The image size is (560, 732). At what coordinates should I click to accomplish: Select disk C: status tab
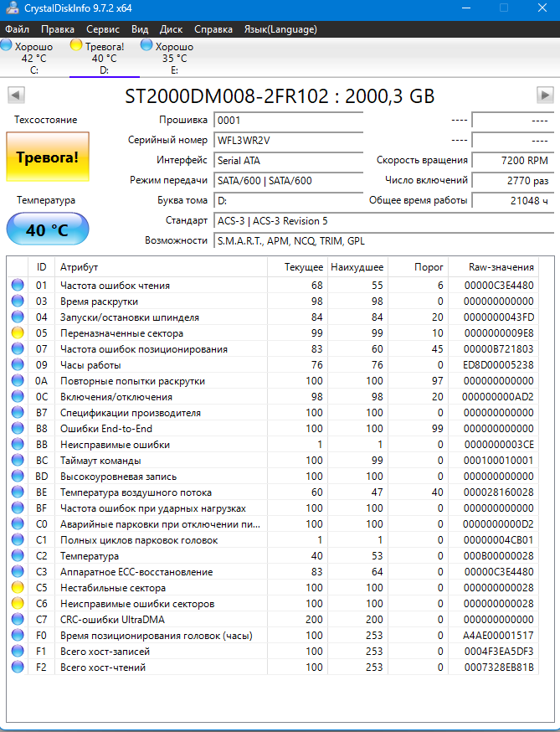pyautogui.click(x=34, y=58)
